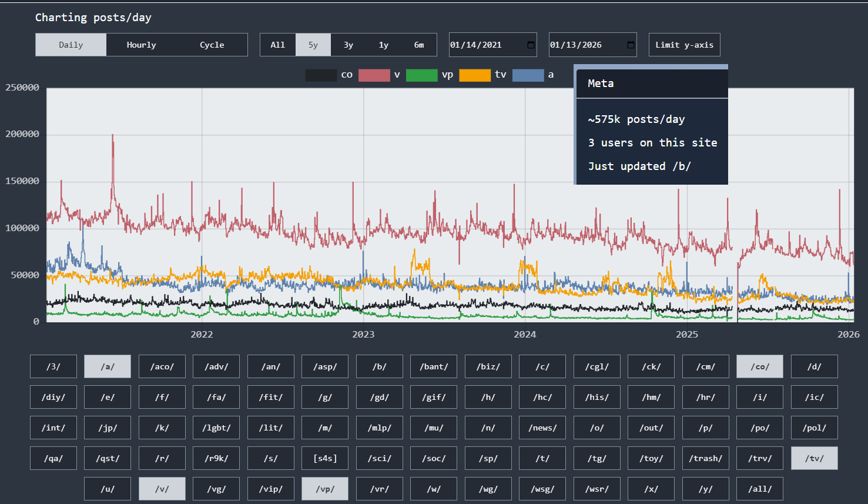This screenshot has height=504, width=868.
Task: Select the /lit/ board button
Action: coord(271,428)
